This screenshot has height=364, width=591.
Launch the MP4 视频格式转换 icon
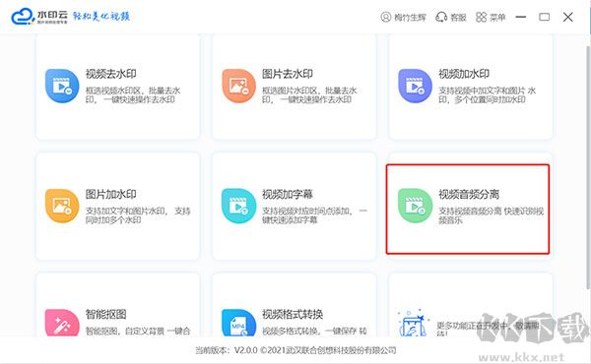238,323
